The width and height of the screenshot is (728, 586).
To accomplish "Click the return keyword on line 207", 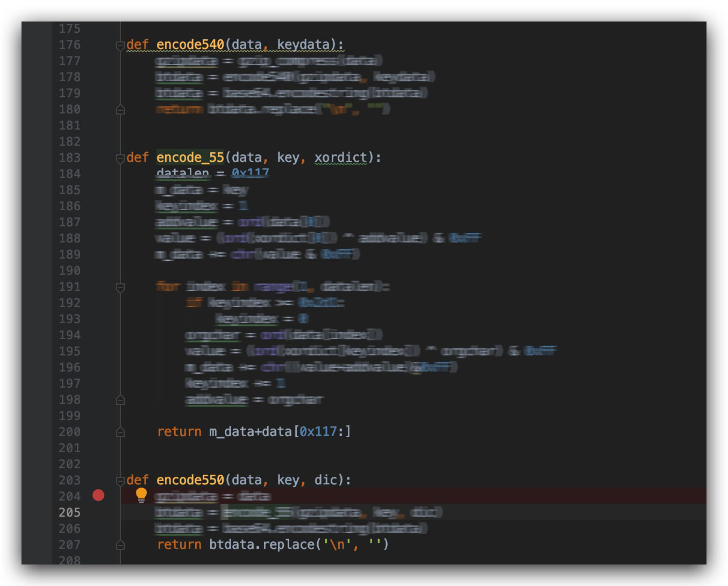I will pyautogui.click(x=179, y=545).
